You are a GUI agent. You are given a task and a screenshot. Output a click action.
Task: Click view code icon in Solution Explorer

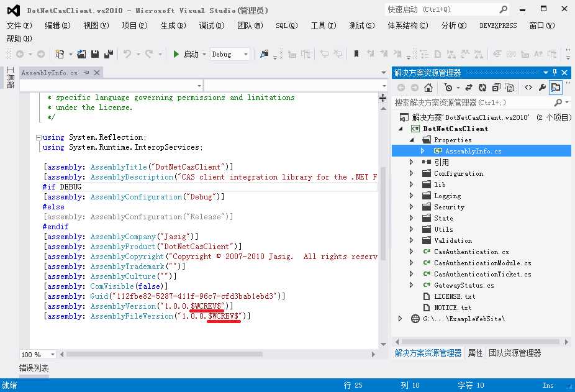pos(528,88)
